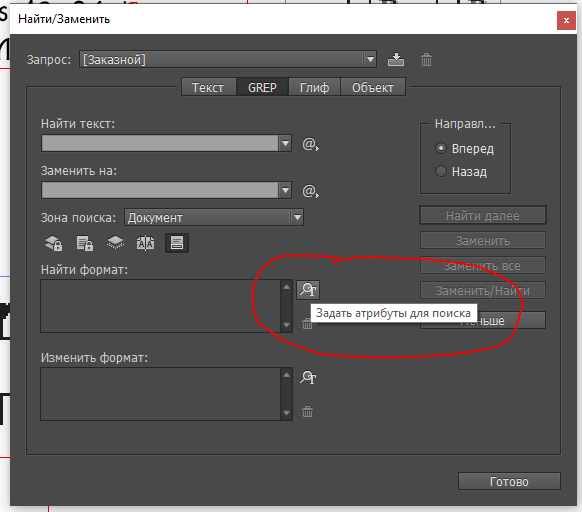Toggle include locked stories icon
The height and width of the screenshot is (512, 582).
tap(85, 243)
